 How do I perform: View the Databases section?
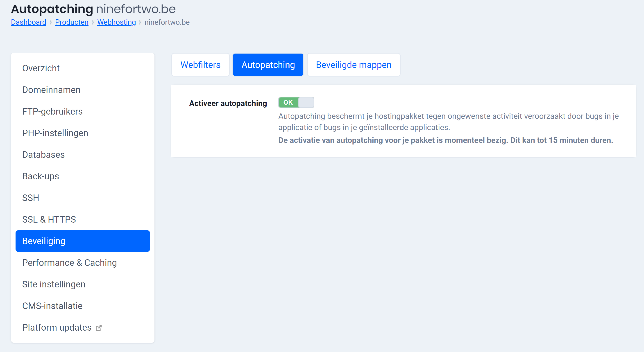click(x=43, y=154)
